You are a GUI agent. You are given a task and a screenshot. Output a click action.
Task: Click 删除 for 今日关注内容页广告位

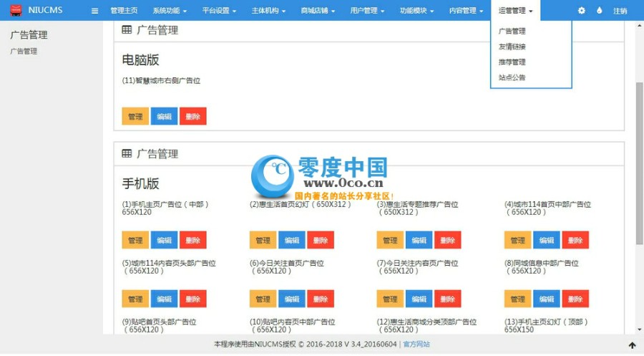point(448,299)
